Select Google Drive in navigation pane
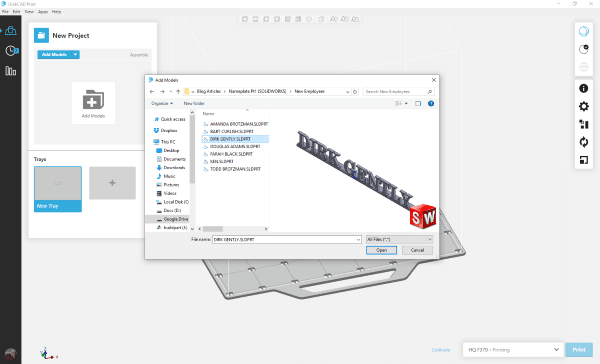This screenshot has width=600, height=364. tap(172, 219)
